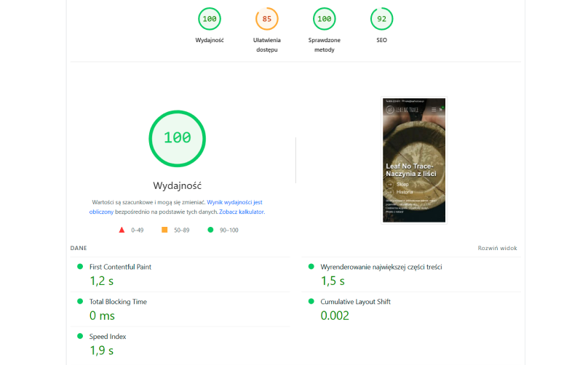Click green dot beside Wyrenderowanie największej części treści
This screenshot has width=588, height=365.
pyautogui.click(x=311, y=267)
